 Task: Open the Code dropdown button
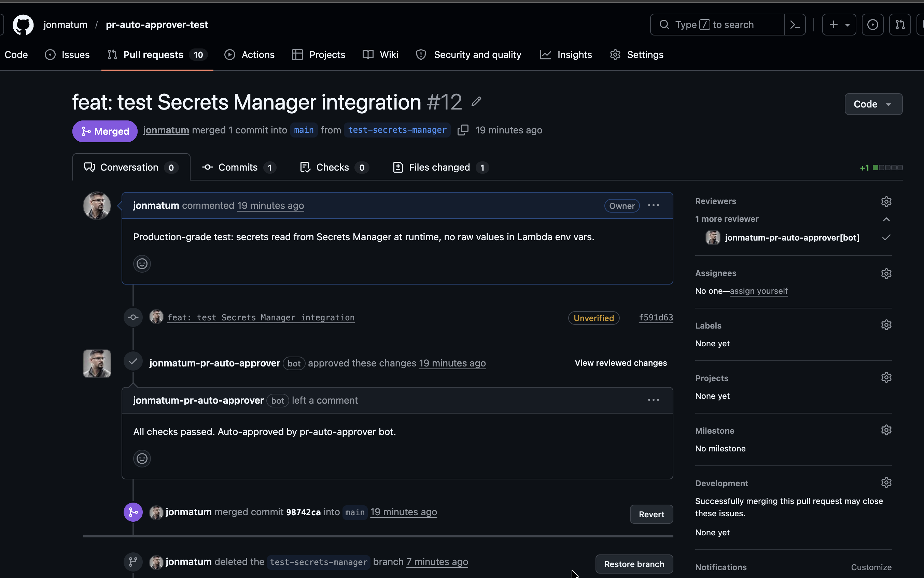[x=873, y=104]
